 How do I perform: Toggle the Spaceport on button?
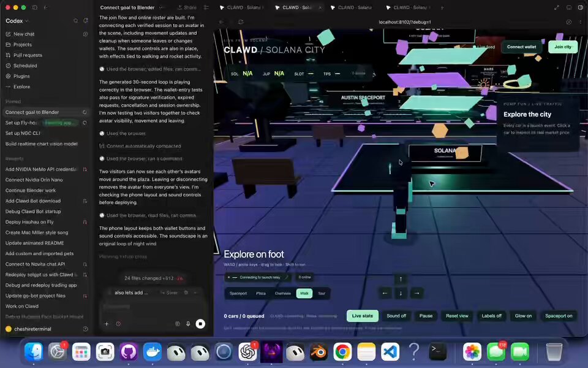[559, 316]
